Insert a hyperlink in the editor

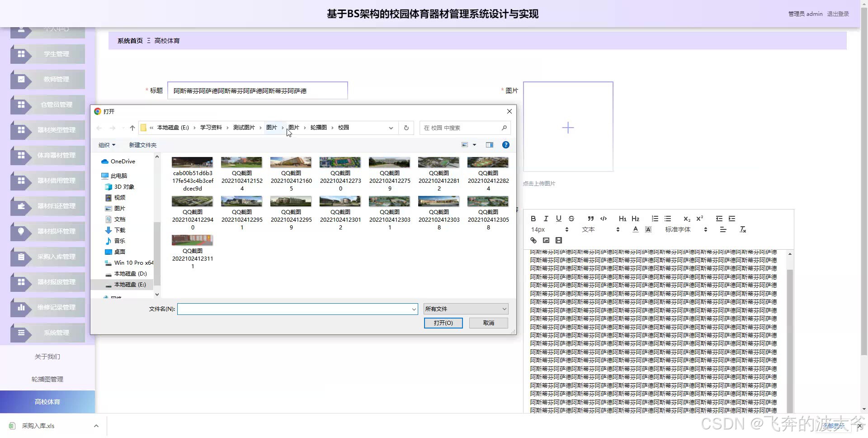(533, 240)
